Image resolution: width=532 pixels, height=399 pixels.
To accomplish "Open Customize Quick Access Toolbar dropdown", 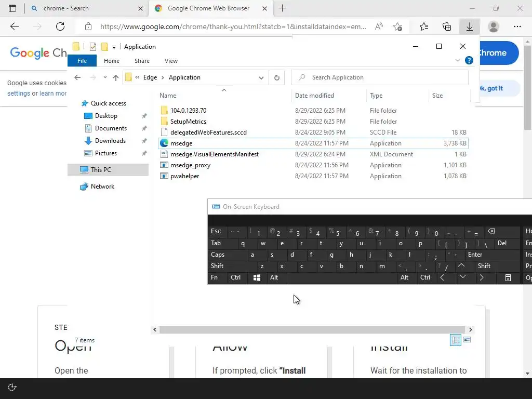I will coord(114,47).
